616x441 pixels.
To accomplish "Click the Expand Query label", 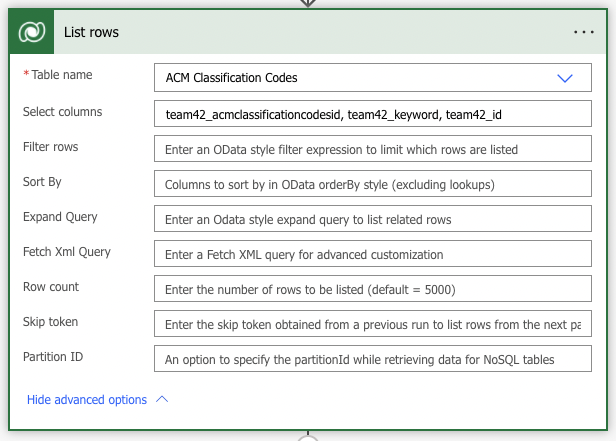I will tap(60, 217).
